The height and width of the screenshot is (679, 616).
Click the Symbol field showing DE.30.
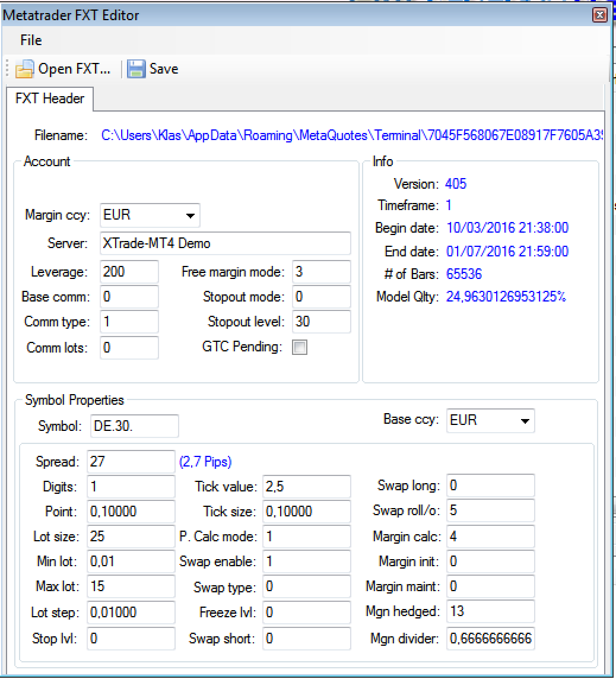(x=134, y=426)
